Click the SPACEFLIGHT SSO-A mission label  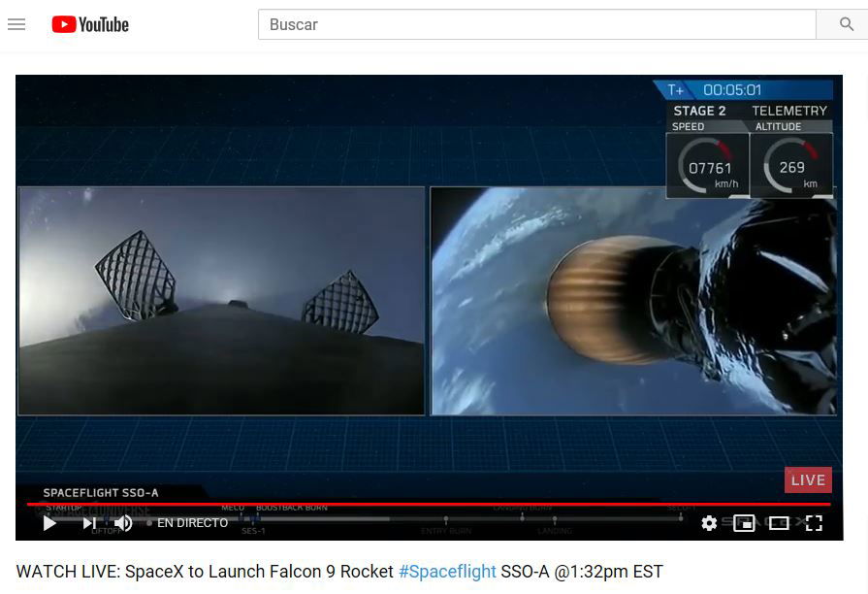[101, 493]
